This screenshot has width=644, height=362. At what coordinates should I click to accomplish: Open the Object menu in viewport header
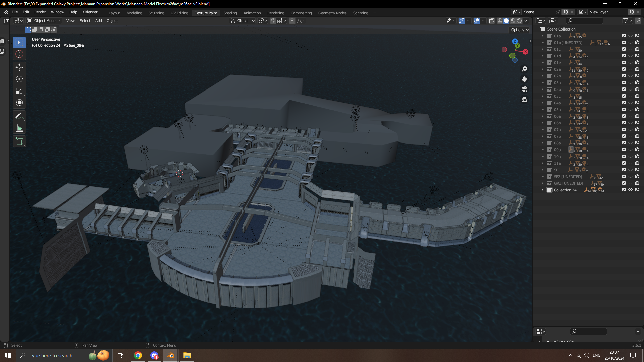112,21
